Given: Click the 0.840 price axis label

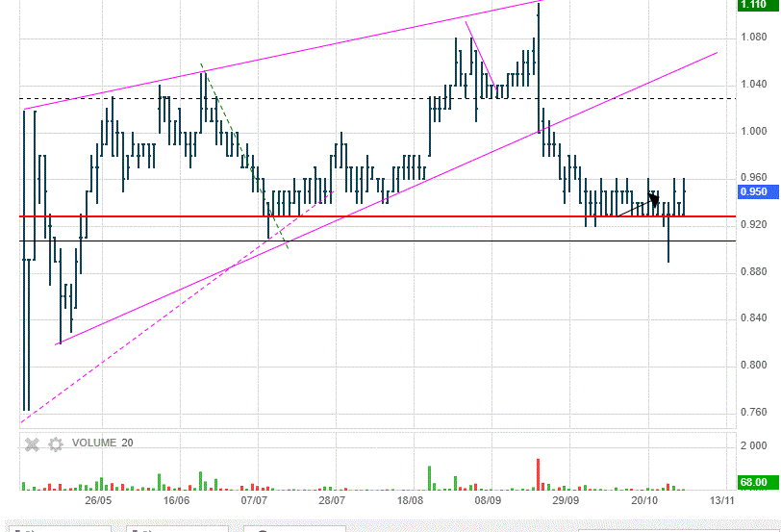Looking at the screenshot, I should pyautogui.click(x=754, y=318).
